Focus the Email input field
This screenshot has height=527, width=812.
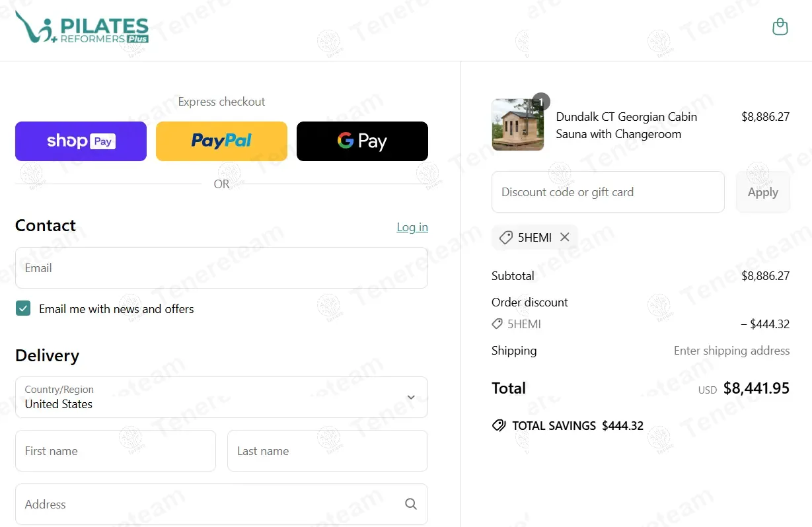pos(221,267)
